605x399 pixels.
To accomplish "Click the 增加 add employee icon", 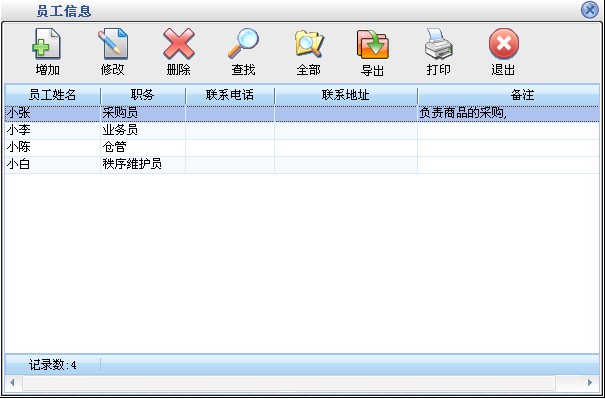I will pyautogui.click(x=47, y=44).
